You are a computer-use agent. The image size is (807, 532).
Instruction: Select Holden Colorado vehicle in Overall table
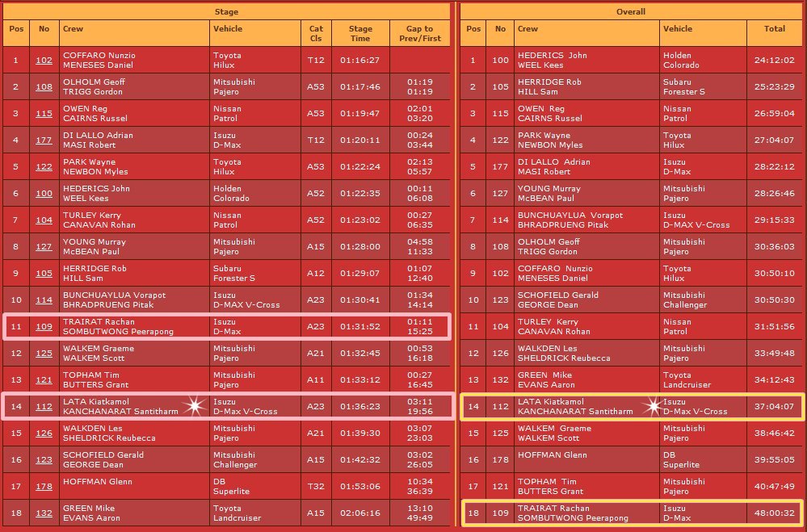pyautogui.click(x=681, y=61)
